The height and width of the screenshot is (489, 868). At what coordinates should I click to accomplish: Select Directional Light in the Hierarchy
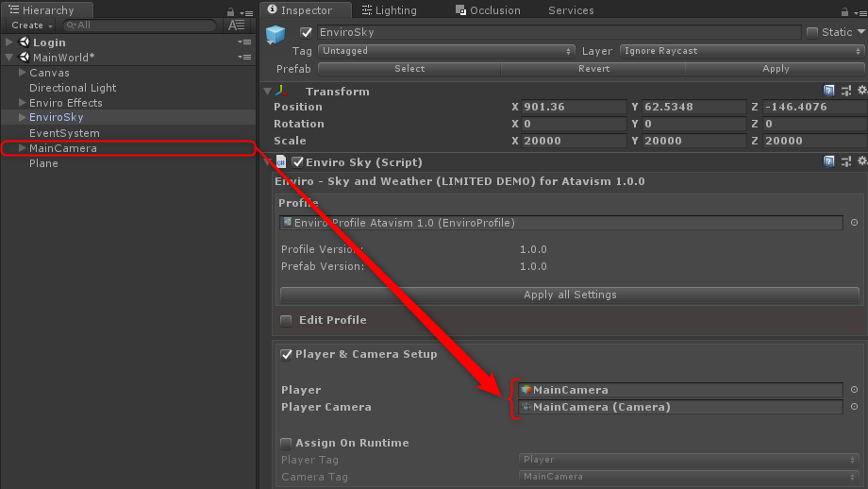(x=73, y=88)
